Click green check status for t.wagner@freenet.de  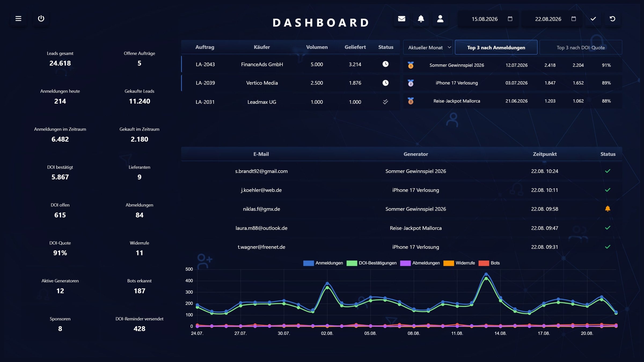click(608, 247)
